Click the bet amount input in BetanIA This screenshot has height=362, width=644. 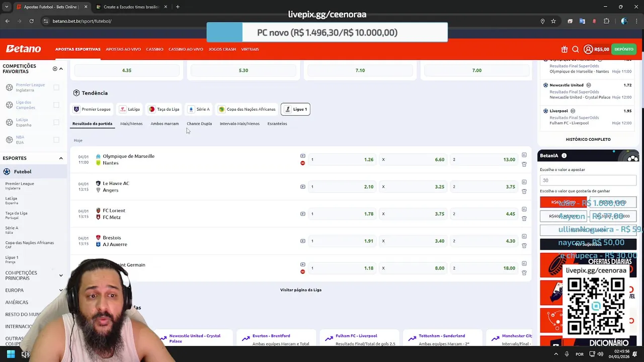point(588,180)
